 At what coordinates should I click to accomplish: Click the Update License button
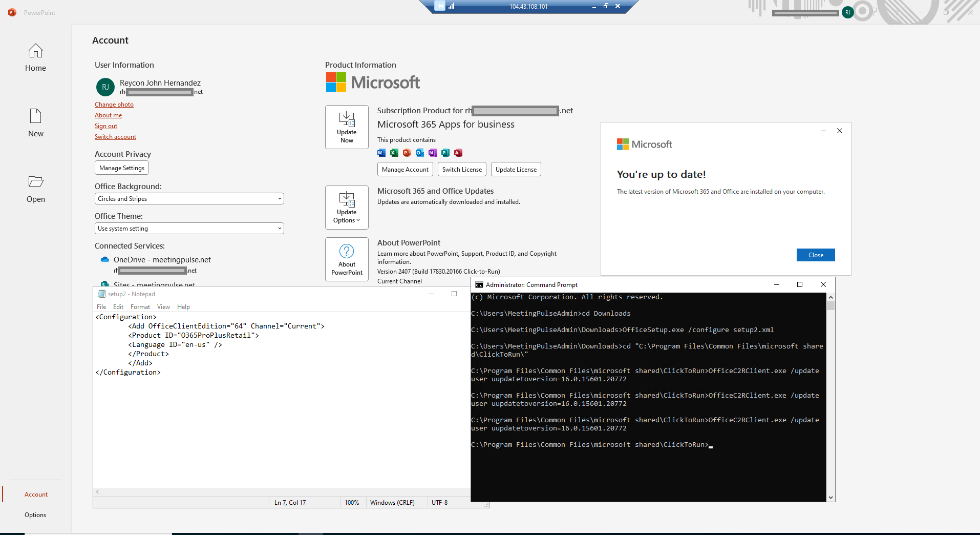pyautogui.click(x=516, y=170)
